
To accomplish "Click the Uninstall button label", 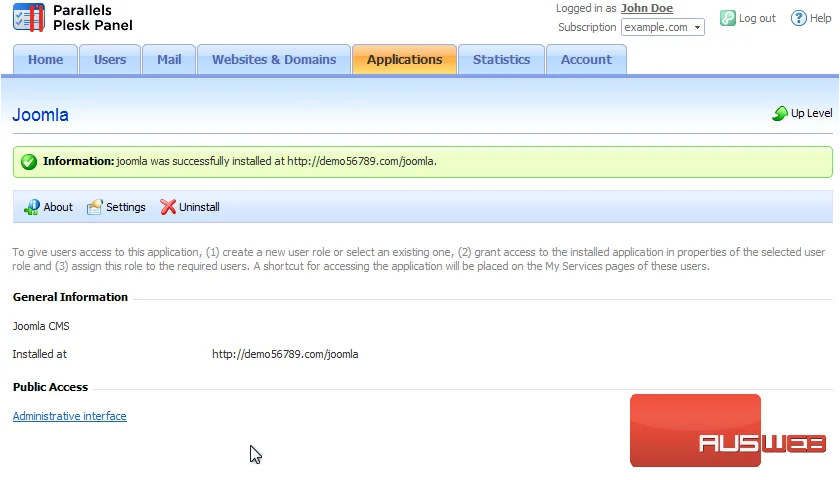I will pyautogui.click(x=199, y=207).
